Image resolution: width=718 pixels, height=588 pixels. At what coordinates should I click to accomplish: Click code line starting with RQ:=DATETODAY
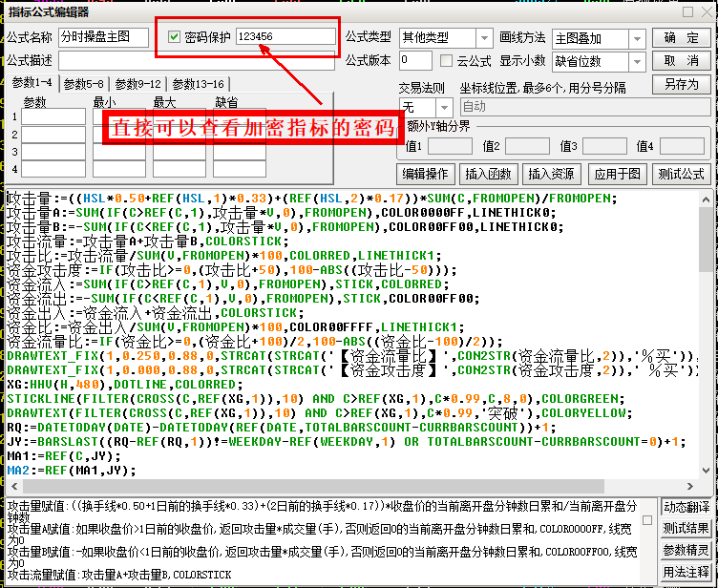(282, 428)
